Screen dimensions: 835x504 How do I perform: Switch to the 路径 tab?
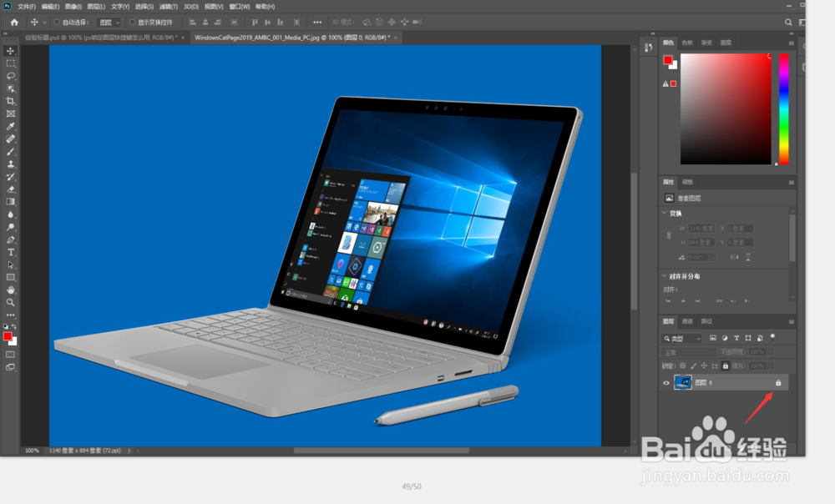pos(706,321)
